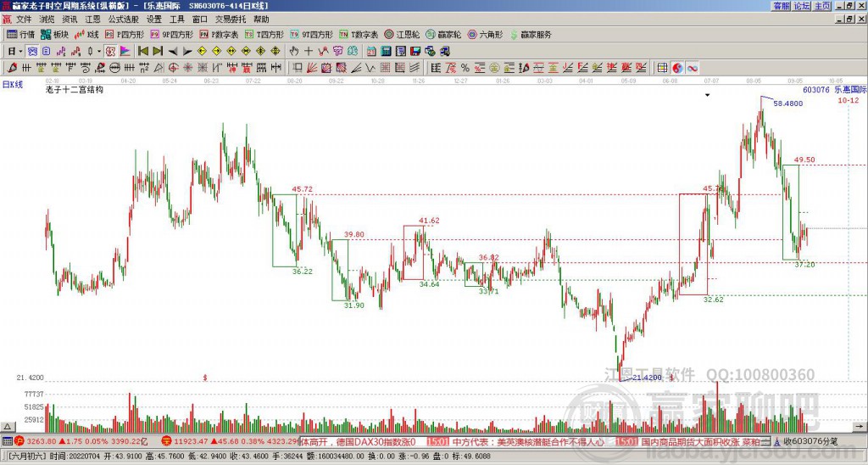Open the 六角形 tool

(485, 34)
